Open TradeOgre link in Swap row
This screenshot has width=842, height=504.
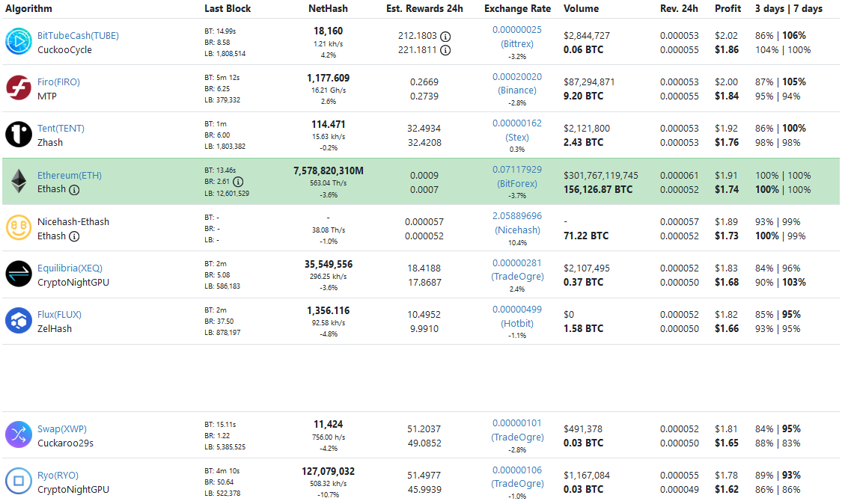(517, 437)
